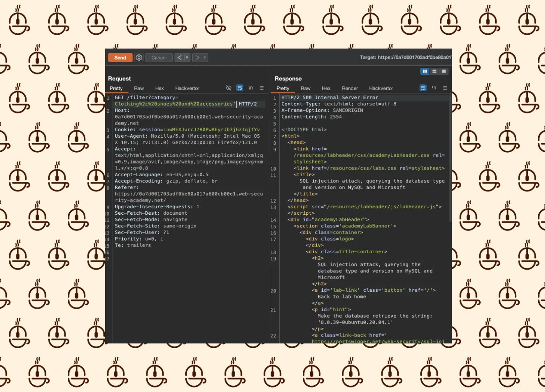The width and height of the screenshot is (545, 392).
Task: Toggle the \n non-printable characters icon in Response
Action: pyautogui.click(x=434, y=88)
